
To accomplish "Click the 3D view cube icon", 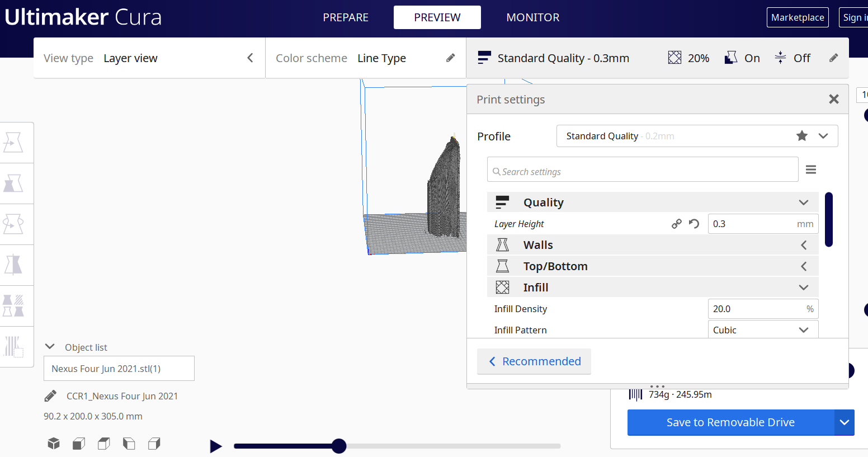I will tap(54, 444).
